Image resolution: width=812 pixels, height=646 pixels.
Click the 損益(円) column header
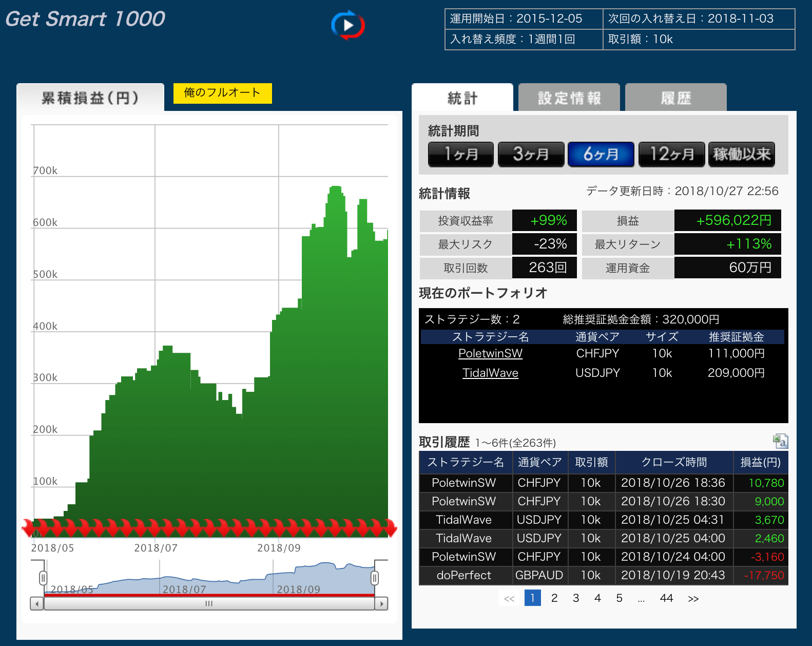[x=760, y=462]
